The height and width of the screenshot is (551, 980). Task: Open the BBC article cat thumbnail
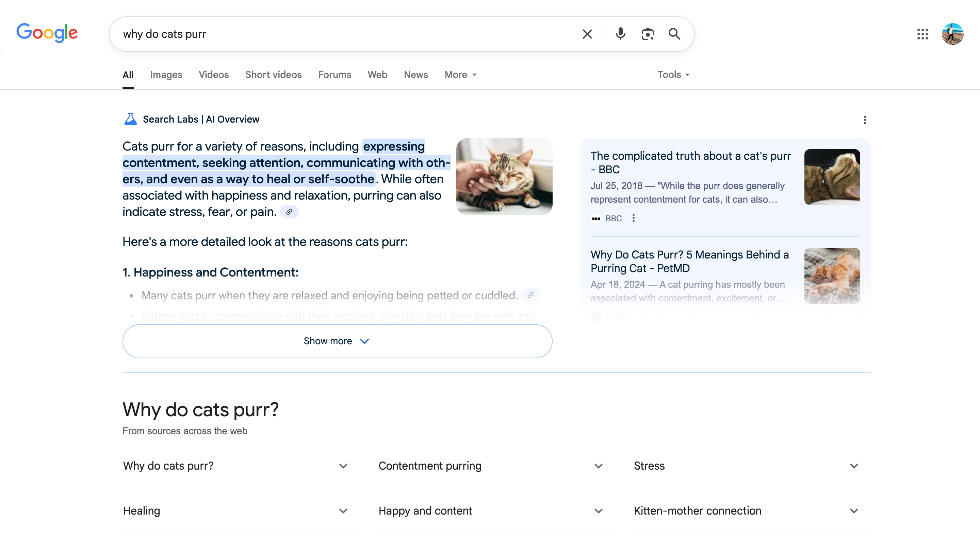[832, 177]
